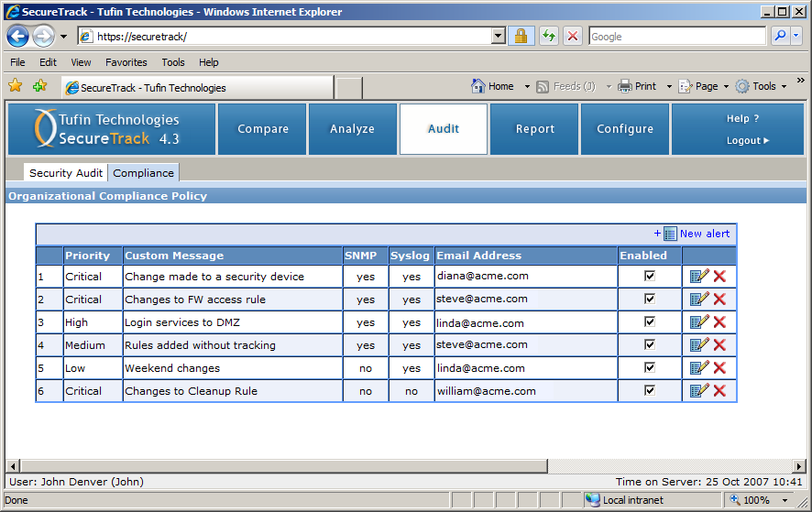Expand the Feeds button dropdown arrow
Screen dimensions: 812x512
tap(609, 86)
